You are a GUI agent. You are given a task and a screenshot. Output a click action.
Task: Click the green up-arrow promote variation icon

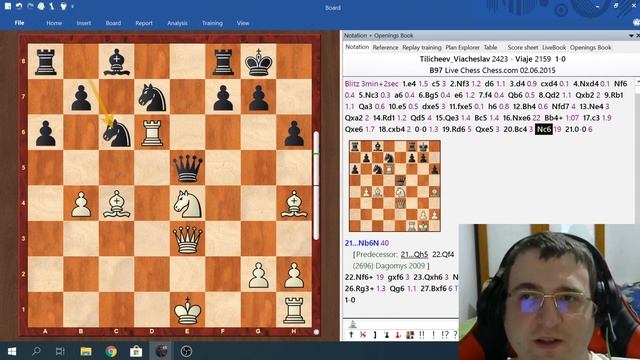[x=351, y=335]
